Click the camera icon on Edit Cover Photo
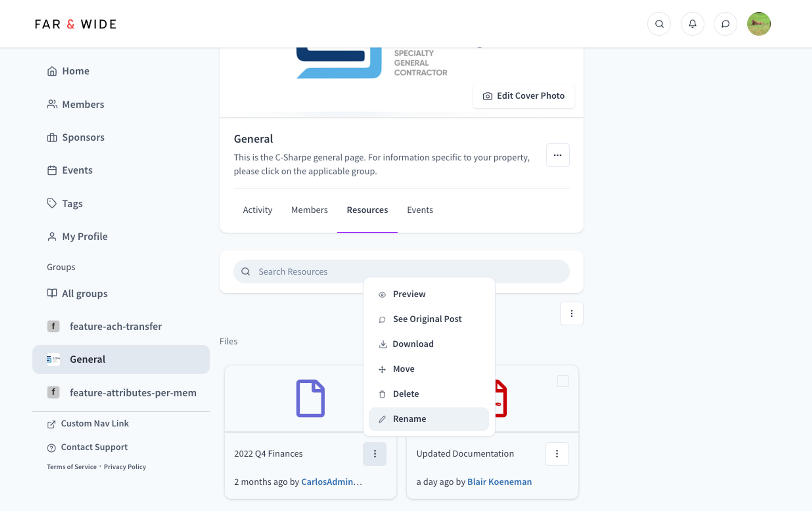This screenshot has width=812, height=511. (x=487, y=96)
